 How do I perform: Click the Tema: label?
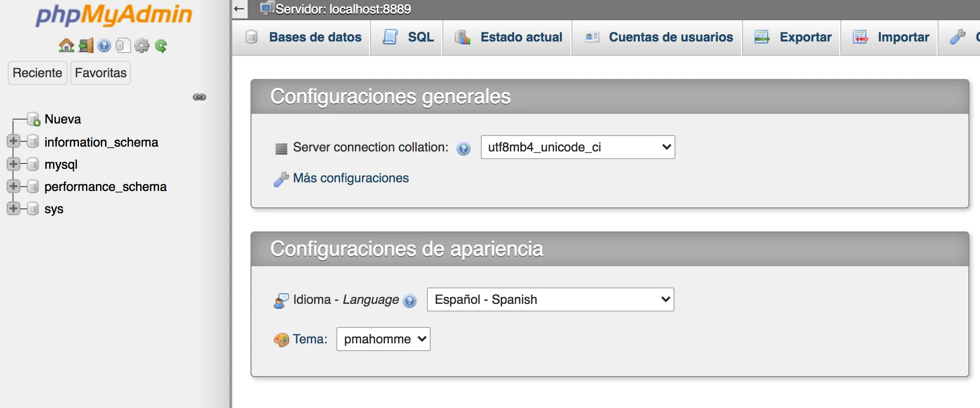click(310, 339)
